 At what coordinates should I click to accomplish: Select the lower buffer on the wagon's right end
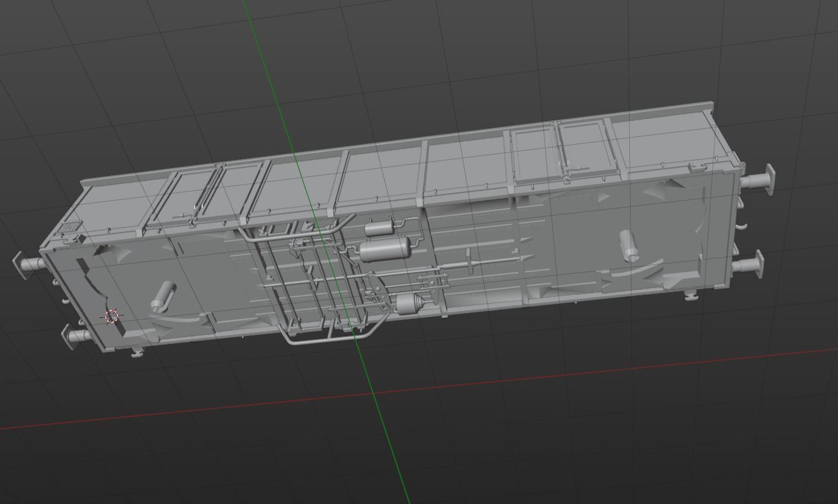click(x=749, y=265)
